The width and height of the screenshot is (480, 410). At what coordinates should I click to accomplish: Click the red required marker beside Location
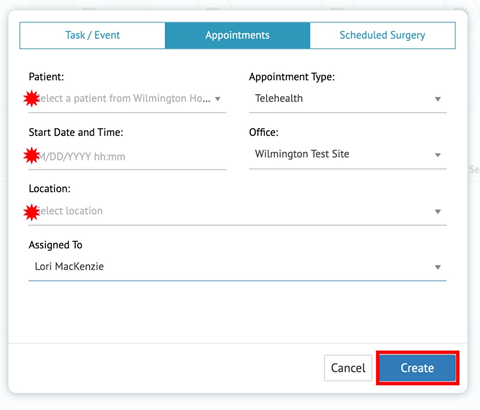(32, 212)
